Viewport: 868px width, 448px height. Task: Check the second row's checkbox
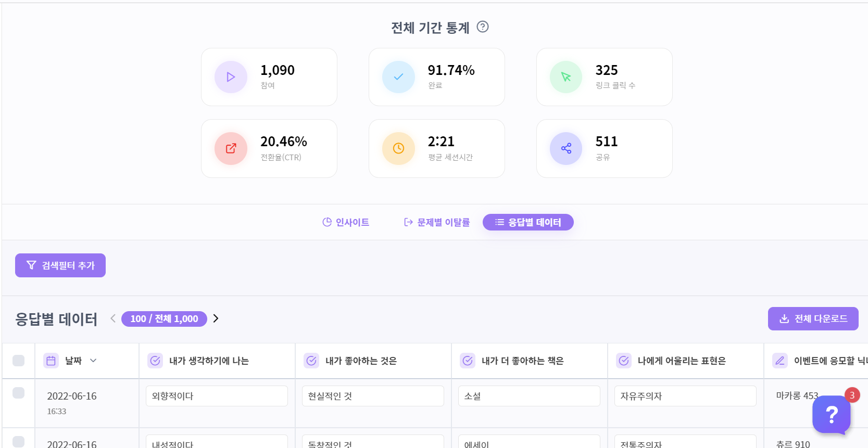tap(18, 442)
